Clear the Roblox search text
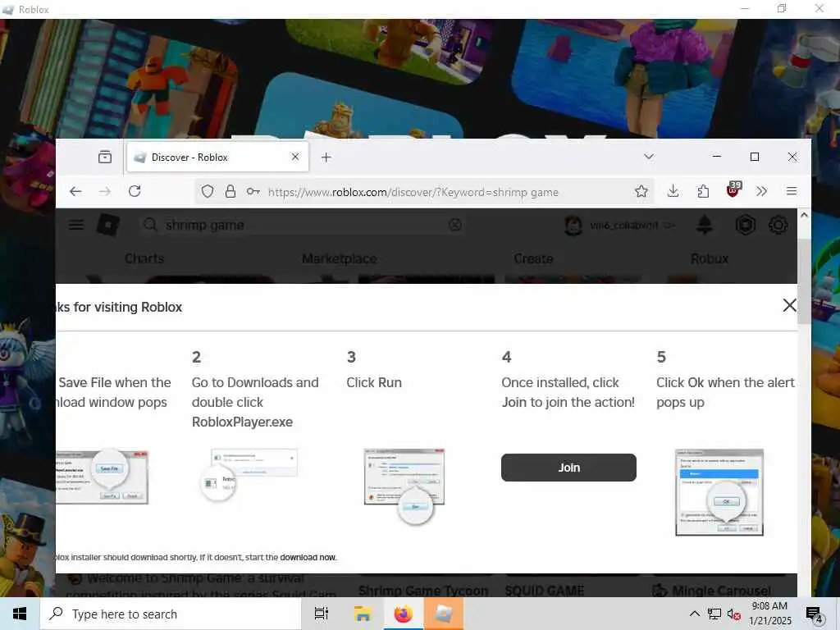840x630 pixels. [454, 225]
